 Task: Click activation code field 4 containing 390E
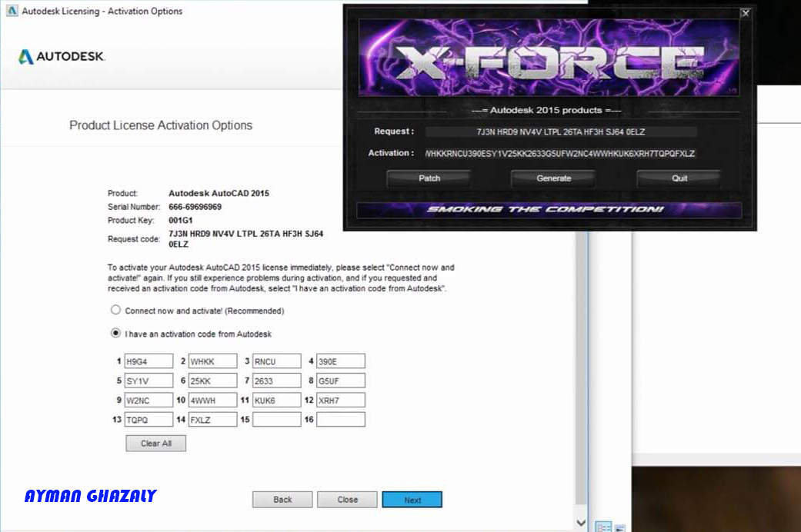341,361
